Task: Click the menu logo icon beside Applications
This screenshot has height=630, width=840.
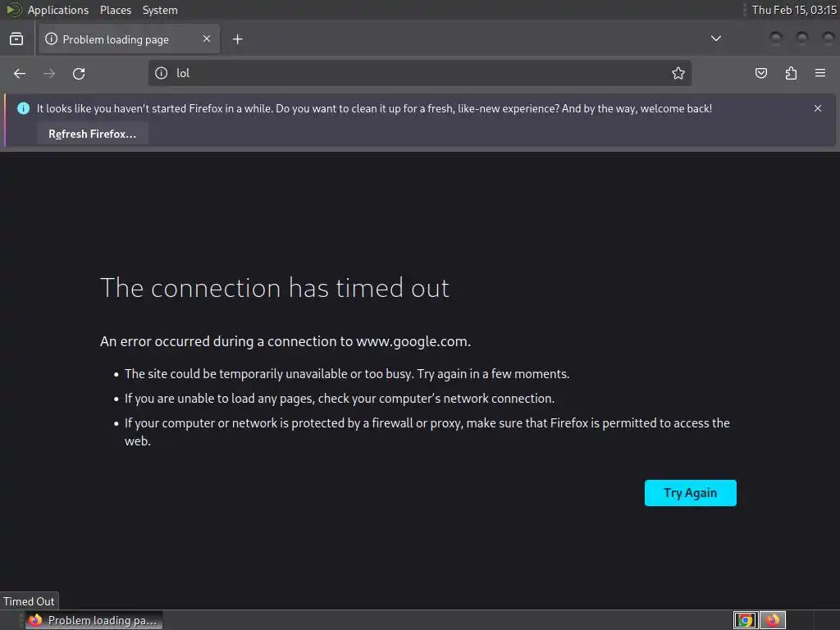Action: 14,10
